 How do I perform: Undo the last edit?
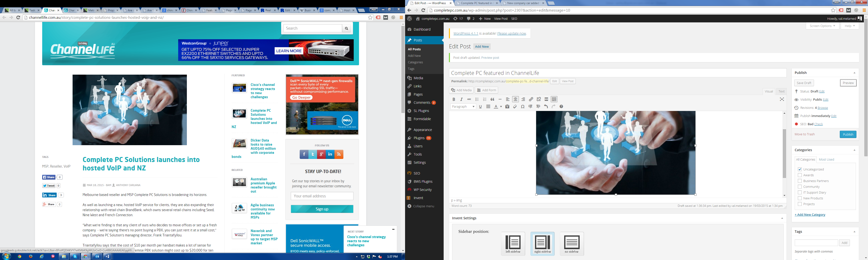[x=546, y=107]
